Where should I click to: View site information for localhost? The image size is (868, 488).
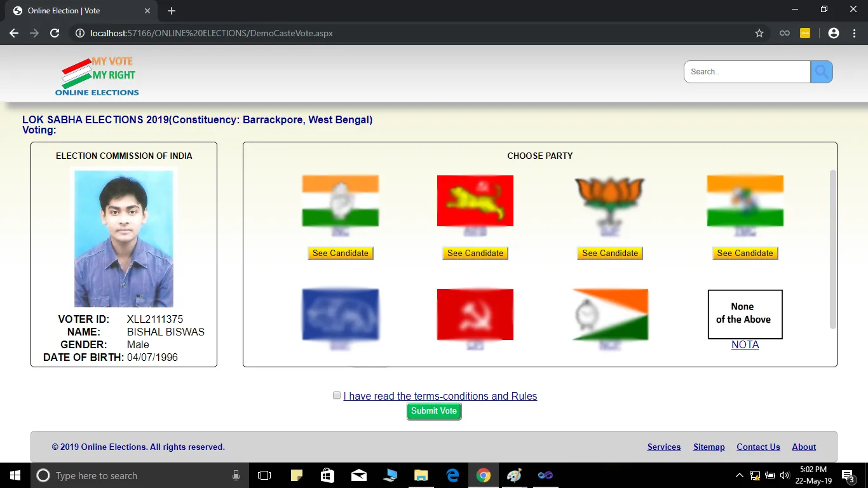point(80,33)
